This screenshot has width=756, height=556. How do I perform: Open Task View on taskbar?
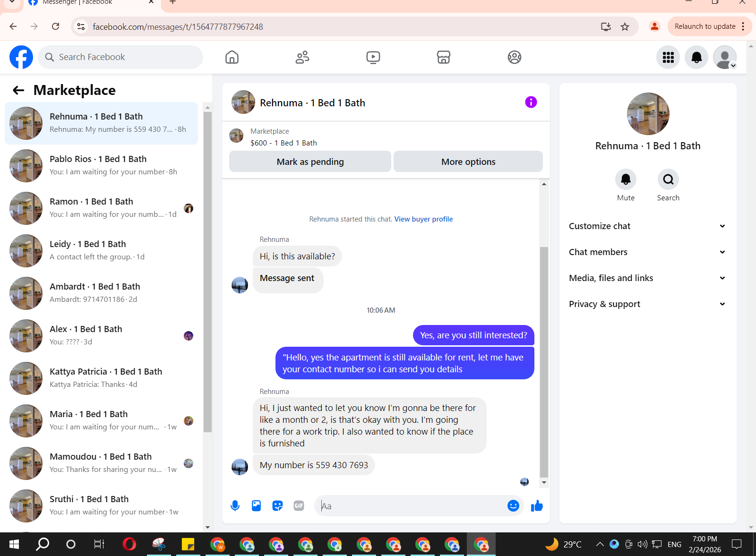pos(99,544)
